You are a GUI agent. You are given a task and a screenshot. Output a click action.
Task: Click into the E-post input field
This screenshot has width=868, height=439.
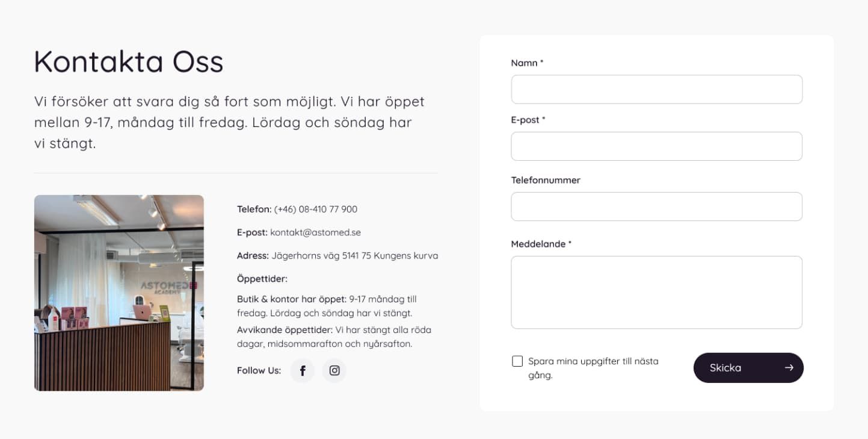[x=656, y=146]
